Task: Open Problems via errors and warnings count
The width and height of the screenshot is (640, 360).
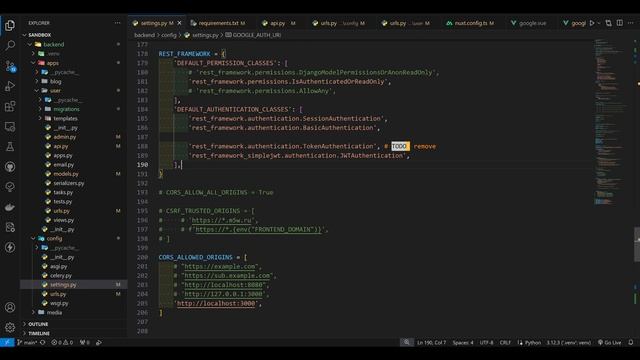Action: click(62, 342)
